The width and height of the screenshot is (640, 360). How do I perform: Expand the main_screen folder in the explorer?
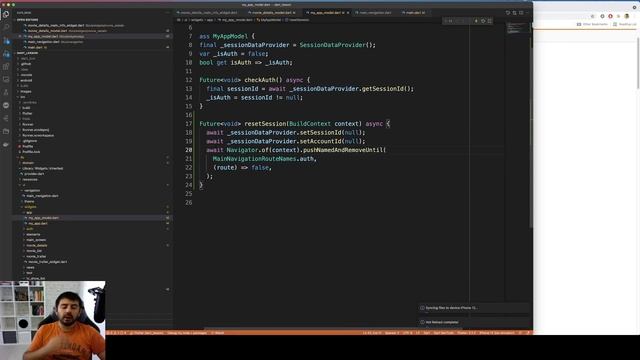(x=36, y=240)
